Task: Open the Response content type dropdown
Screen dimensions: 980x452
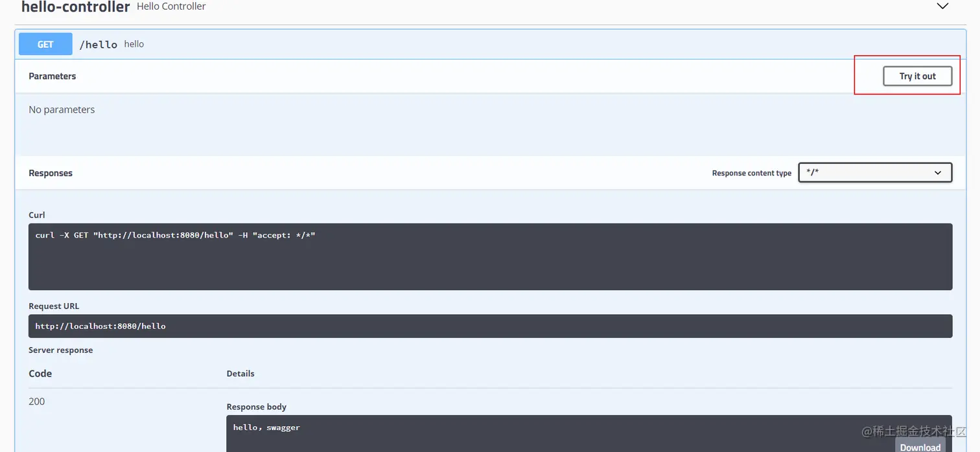Action: 875,172
